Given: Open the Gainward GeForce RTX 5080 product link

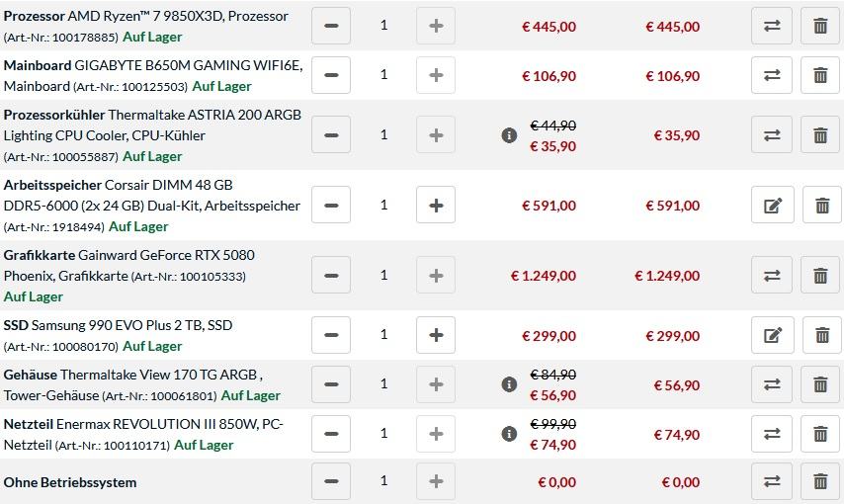Looking at the screenshot, I should click(165, 255).
